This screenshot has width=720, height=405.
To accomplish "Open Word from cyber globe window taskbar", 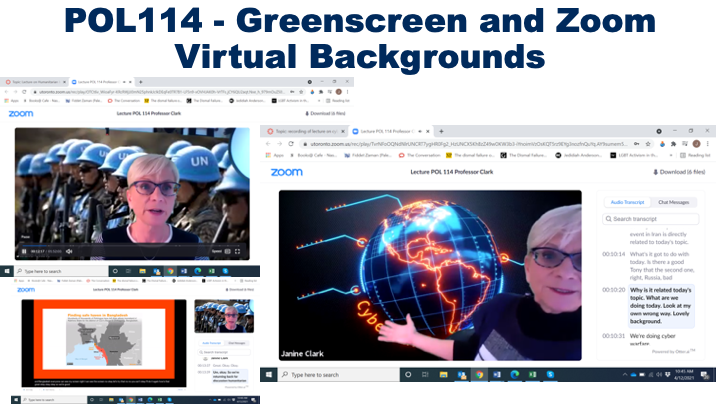I will pyautogui.click(x=497, y=375).
